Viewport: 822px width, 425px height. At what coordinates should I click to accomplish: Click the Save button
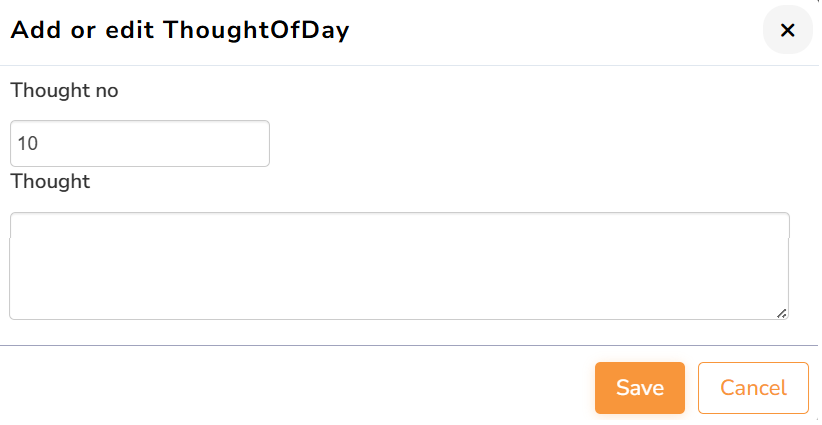pyautogui.click(x=639, y=388)
